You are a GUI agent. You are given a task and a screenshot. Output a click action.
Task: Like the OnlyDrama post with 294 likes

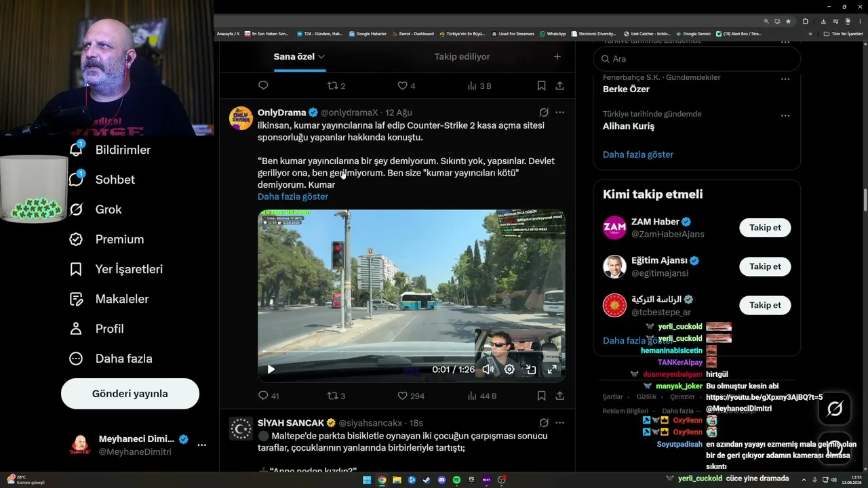(411, 396)
